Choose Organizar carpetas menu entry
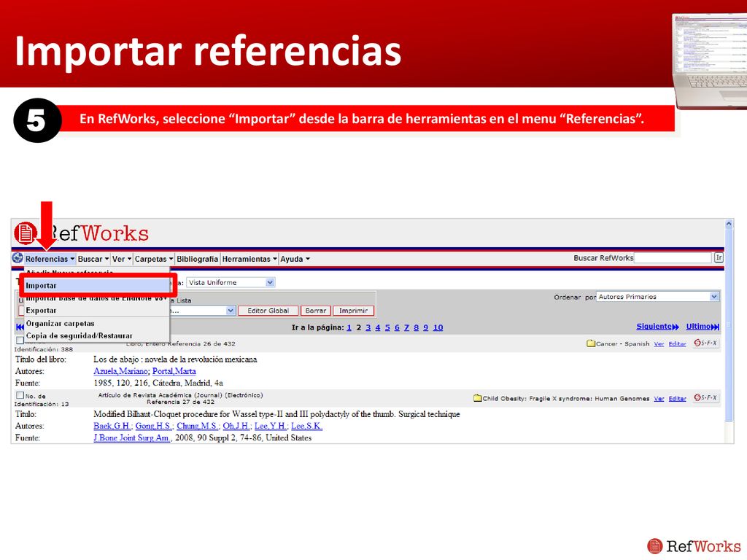This screenshot has width=747, height=560. [x=97, y=323]
